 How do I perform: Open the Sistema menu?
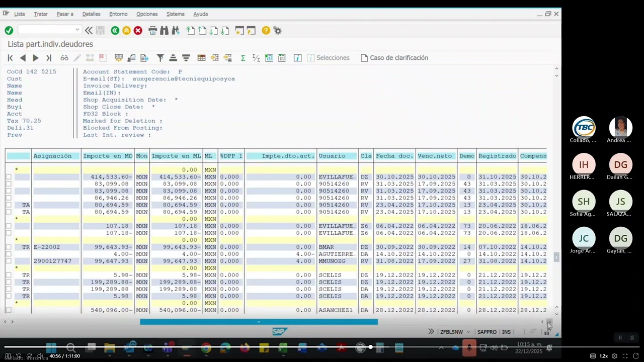tap(176, 14)
